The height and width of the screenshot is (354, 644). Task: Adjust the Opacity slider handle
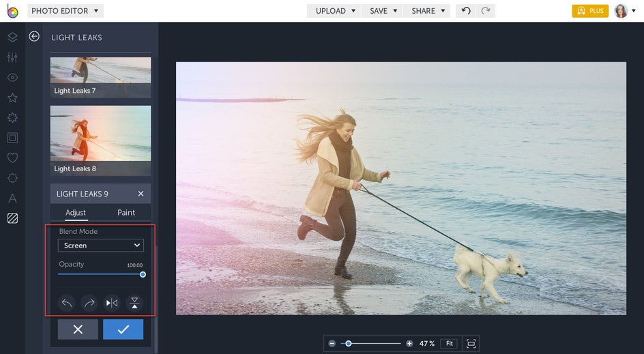[143, 274]
